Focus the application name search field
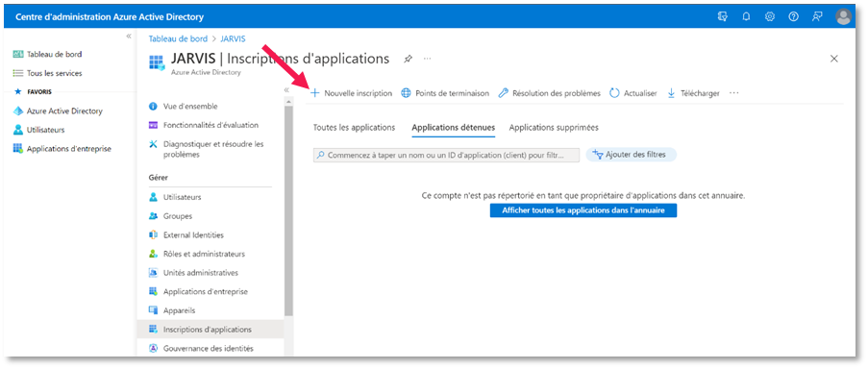Image resolution: width=868 pixels, height=369 pixels. pyautogui.click(x=446, y=155)
